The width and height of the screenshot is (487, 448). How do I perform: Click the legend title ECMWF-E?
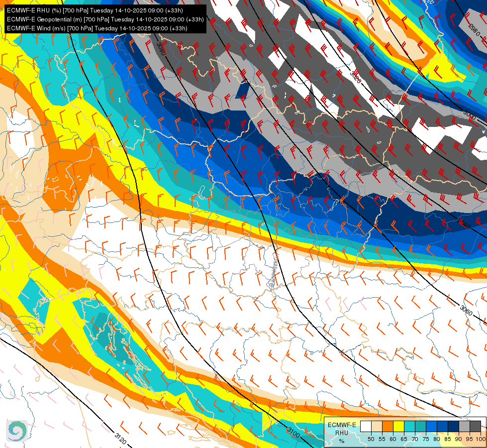click(342, 425)
